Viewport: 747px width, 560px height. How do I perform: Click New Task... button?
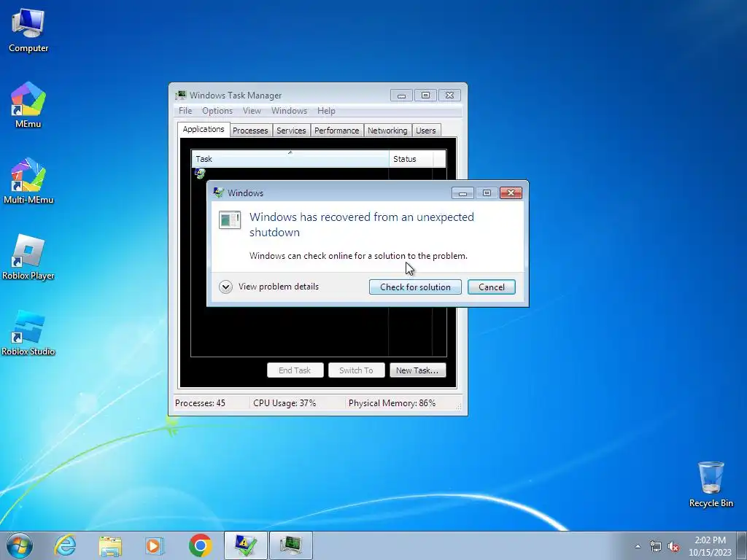(417, 370)
